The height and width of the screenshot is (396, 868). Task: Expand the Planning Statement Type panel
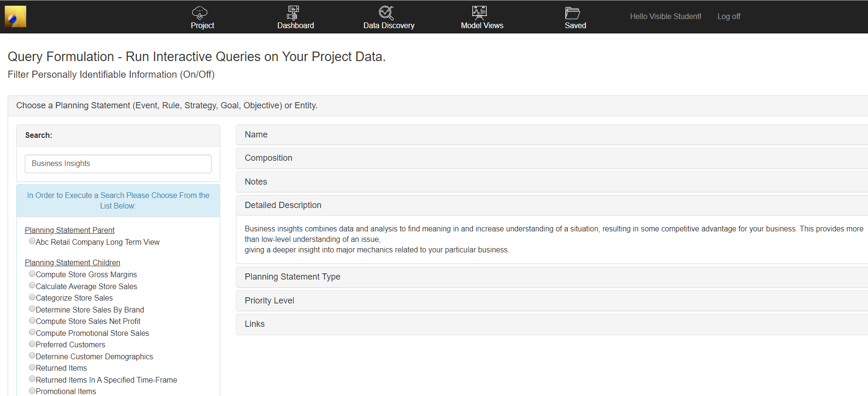(552, 277)
